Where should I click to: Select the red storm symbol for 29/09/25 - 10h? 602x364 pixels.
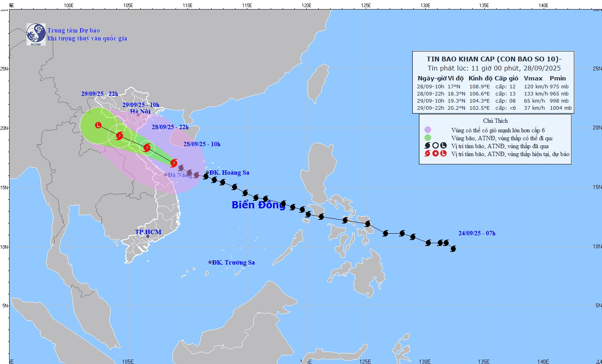[119, 136]
